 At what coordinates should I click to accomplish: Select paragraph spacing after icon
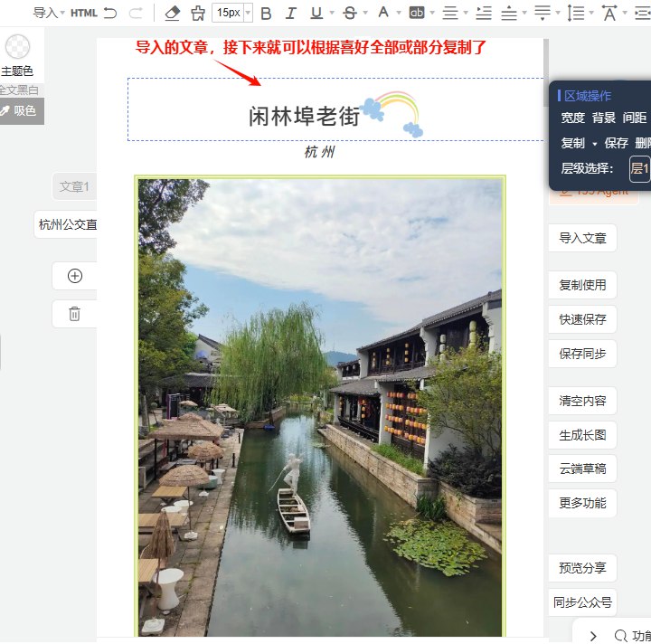(x=542, y=14)
